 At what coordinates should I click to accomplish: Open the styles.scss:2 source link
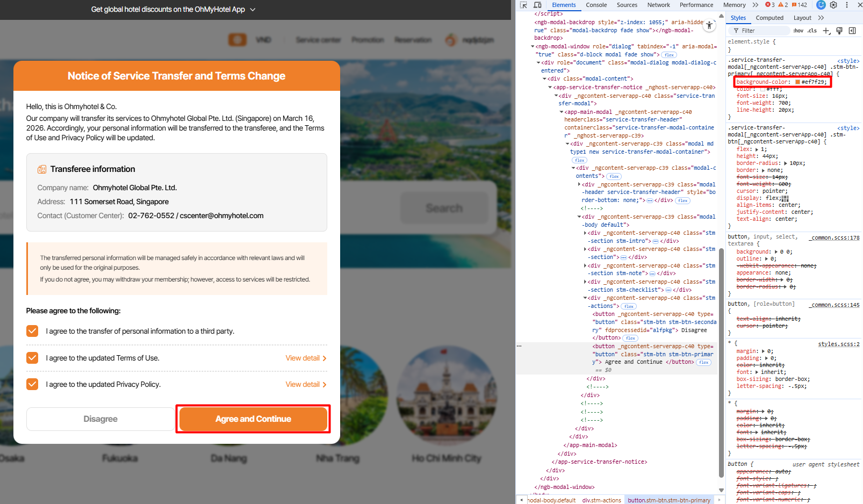(839, 344)
